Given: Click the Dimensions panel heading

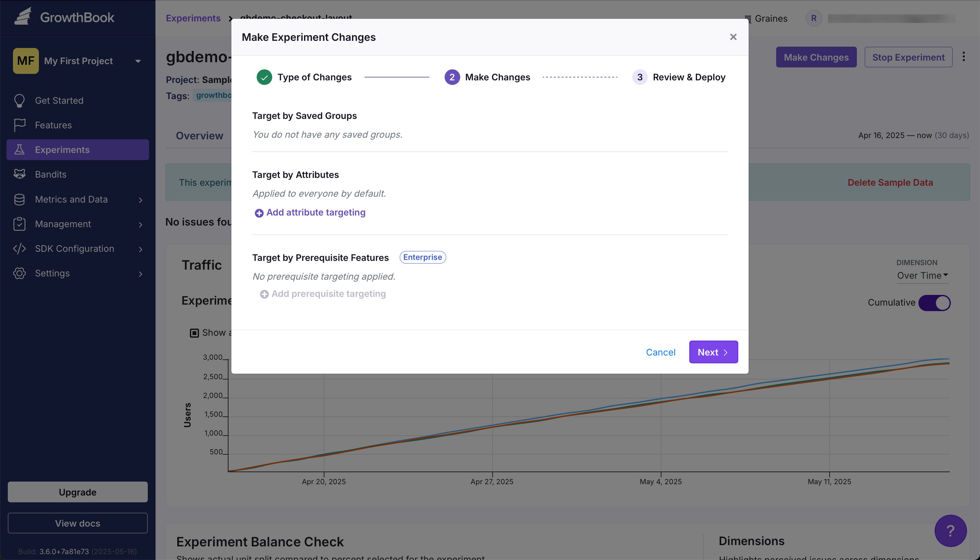Looking at the screenshot, I should 751,541.
